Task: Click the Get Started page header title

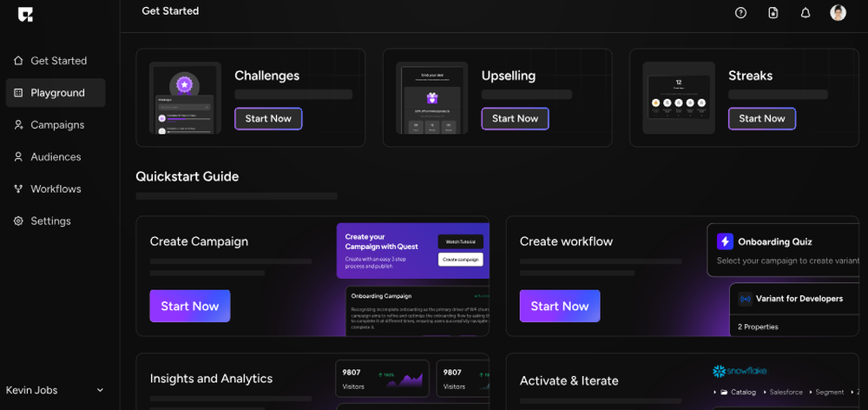Action: 170,11
